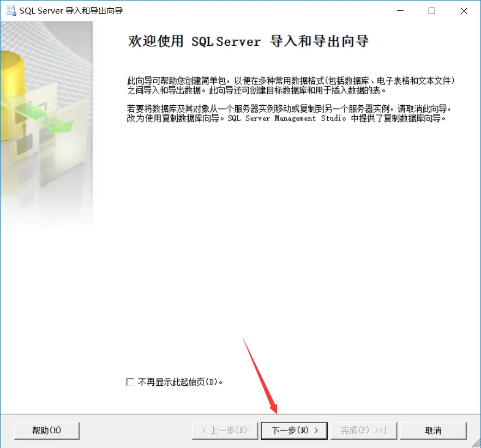This screenshot has height=448, width=481.
Task: Click the first paragraph beginning 此向导可帮助您
Action: click(x=291, y=86)
